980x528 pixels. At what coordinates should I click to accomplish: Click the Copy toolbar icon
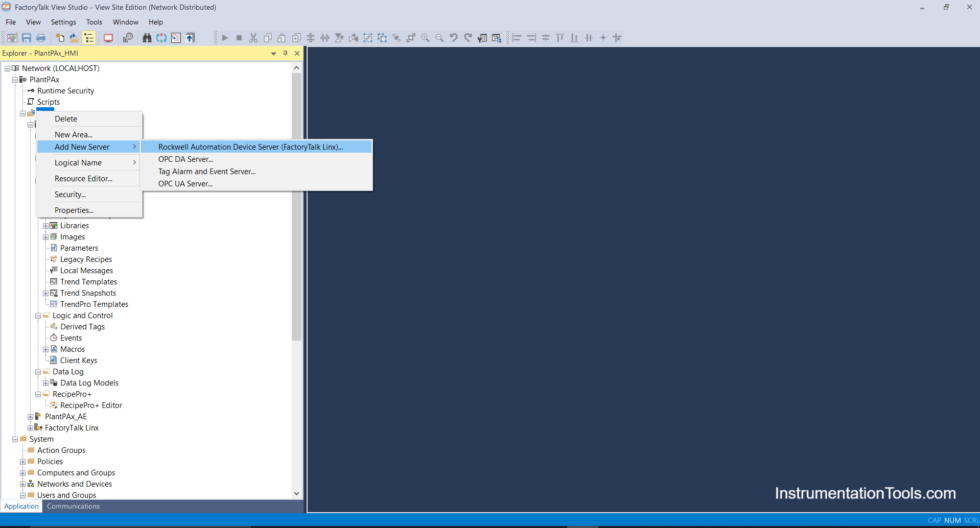point(268,38)
